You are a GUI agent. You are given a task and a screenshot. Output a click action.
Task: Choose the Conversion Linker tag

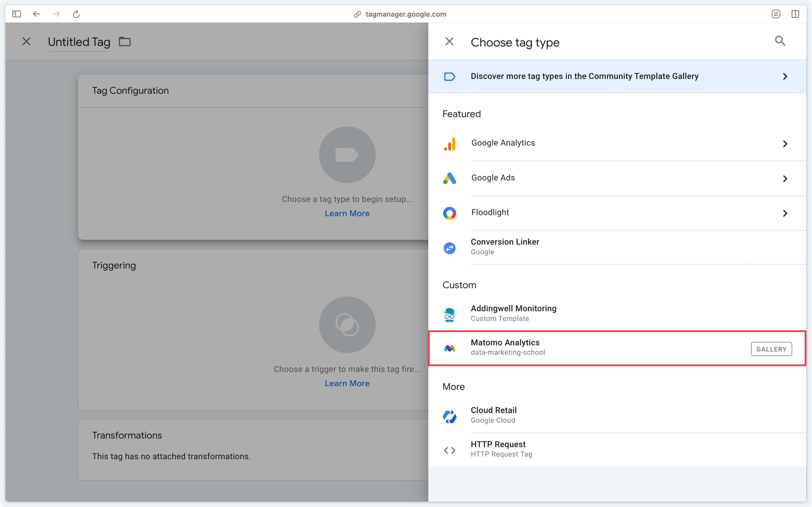(x=617, y=248)
